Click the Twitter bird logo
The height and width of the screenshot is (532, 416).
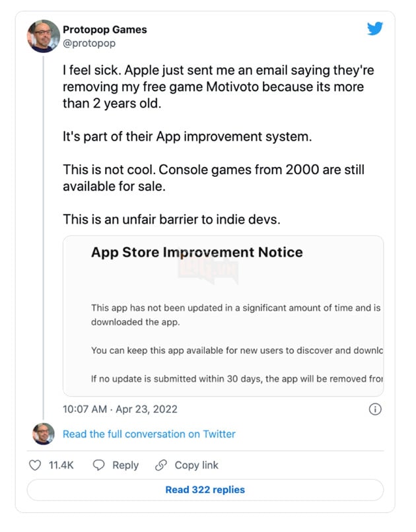click(x=374, y=28)
